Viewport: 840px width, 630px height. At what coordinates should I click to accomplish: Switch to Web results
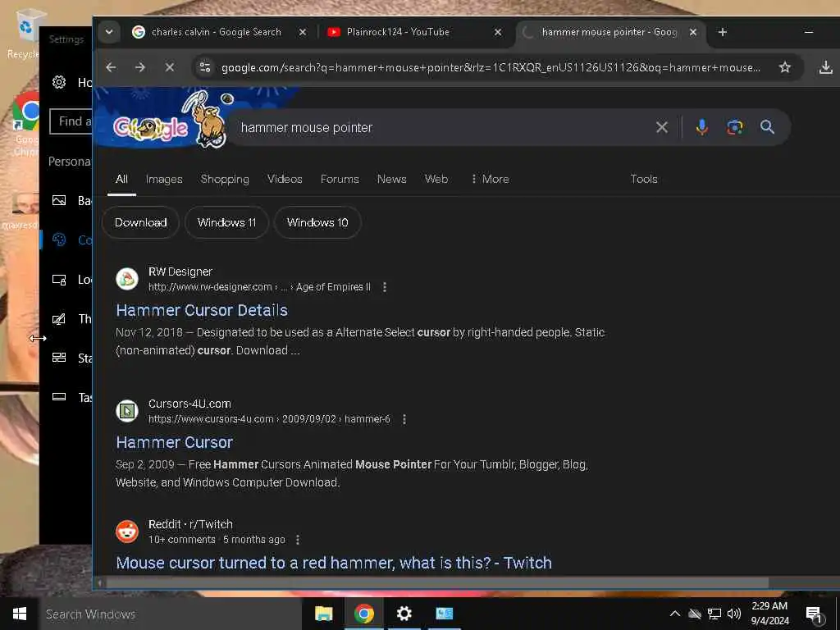click(436, 179)
